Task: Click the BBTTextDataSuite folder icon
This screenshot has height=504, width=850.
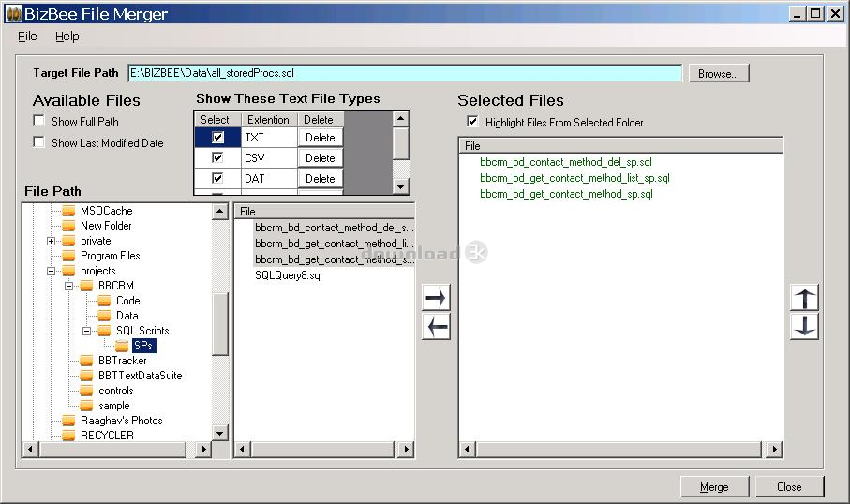Action: click(x=87, y=376)
